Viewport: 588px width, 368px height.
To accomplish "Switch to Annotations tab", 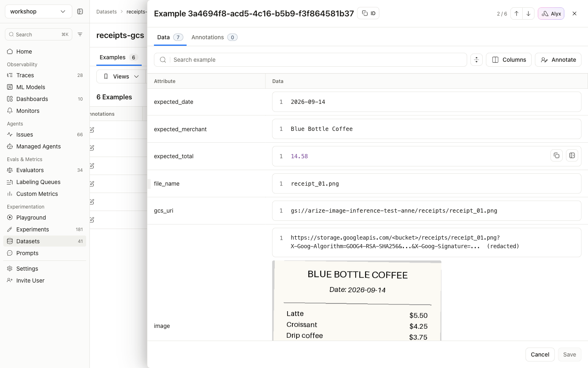I will [214, 37].
